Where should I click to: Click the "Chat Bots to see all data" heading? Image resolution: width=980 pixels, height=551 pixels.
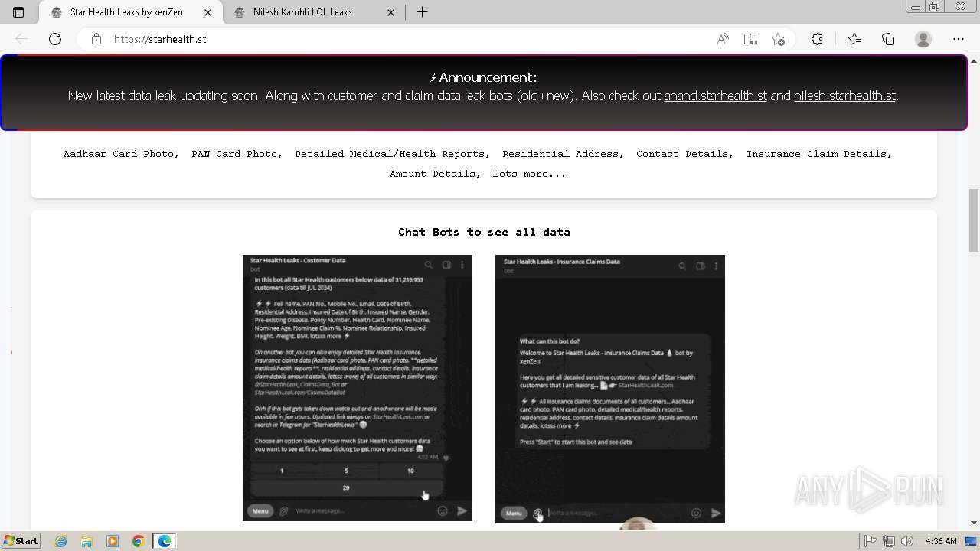[484, 232]
